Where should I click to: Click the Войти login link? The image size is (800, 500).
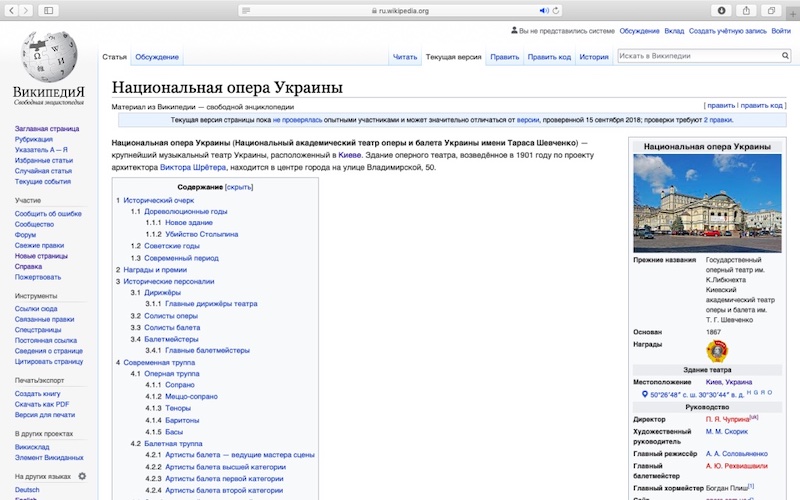(781, 31)
